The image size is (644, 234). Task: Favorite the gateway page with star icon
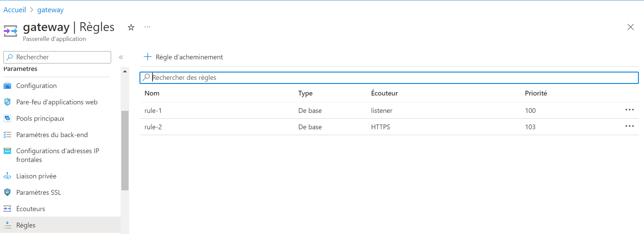[131, 27]
